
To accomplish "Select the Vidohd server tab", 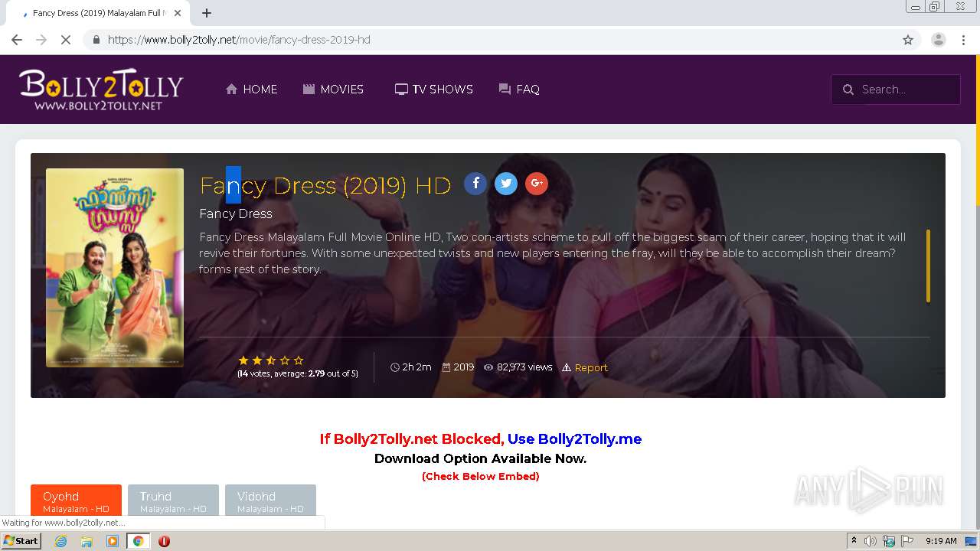I will (270, 500).
